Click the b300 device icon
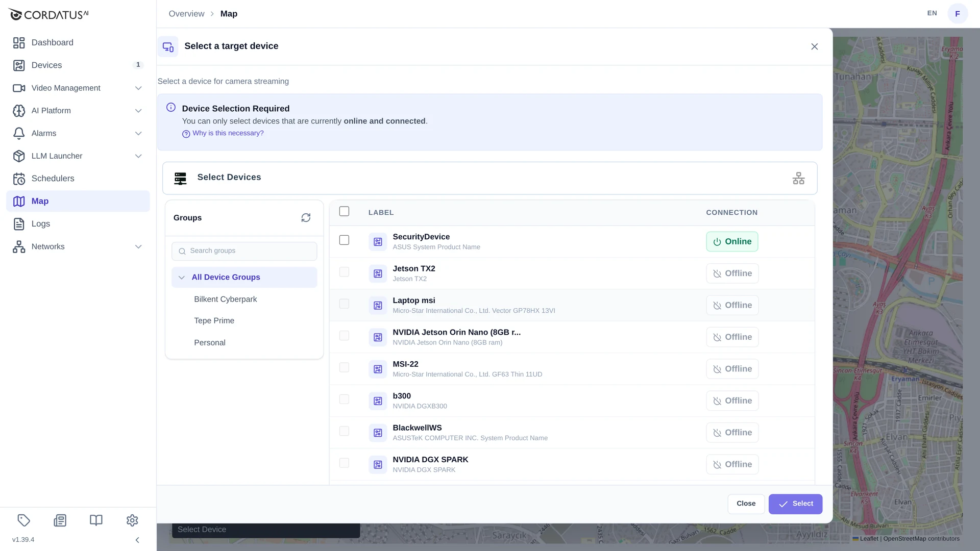Image resolution: width=980 pixels, height=551 pixels. (378, 401)
